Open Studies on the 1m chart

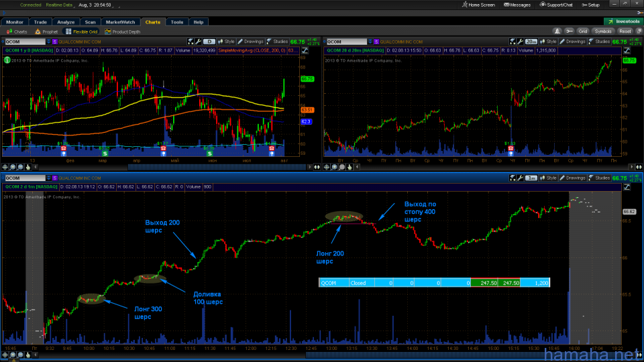click(599, 178)
